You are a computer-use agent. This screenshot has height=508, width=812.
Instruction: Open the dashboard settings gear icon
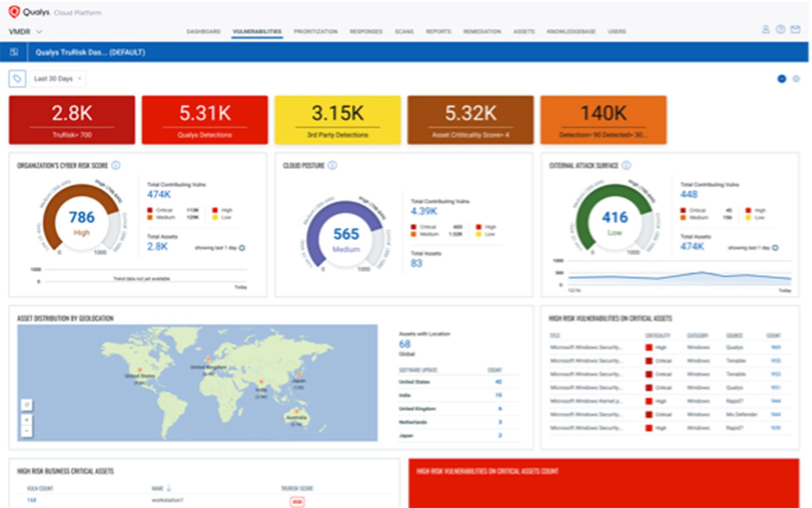(796, 79)
